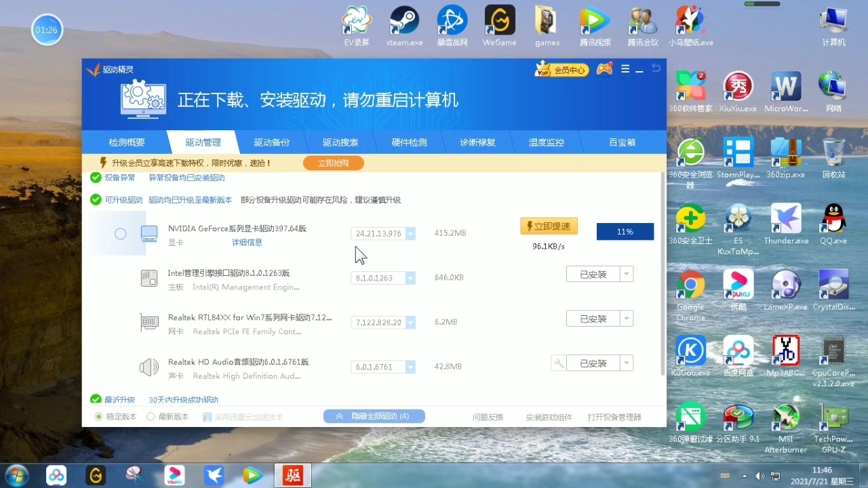
Task: Open 360软件管家 desktop icon
Action: coord(690,91)
